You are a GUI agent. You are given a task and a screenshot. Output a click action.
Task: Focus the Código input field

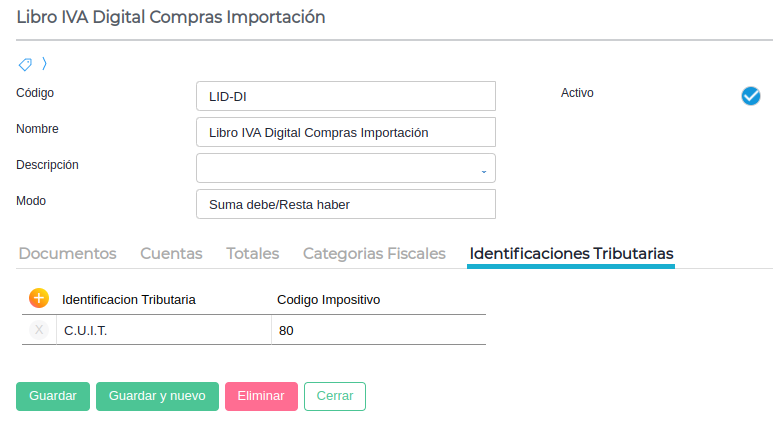[346, 96]
